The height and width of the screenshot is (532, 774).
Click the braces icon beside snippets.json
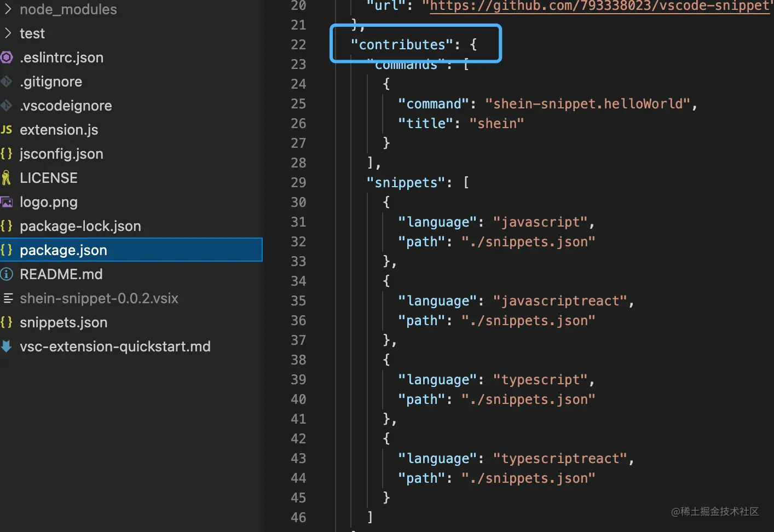[x=7, y=322]
